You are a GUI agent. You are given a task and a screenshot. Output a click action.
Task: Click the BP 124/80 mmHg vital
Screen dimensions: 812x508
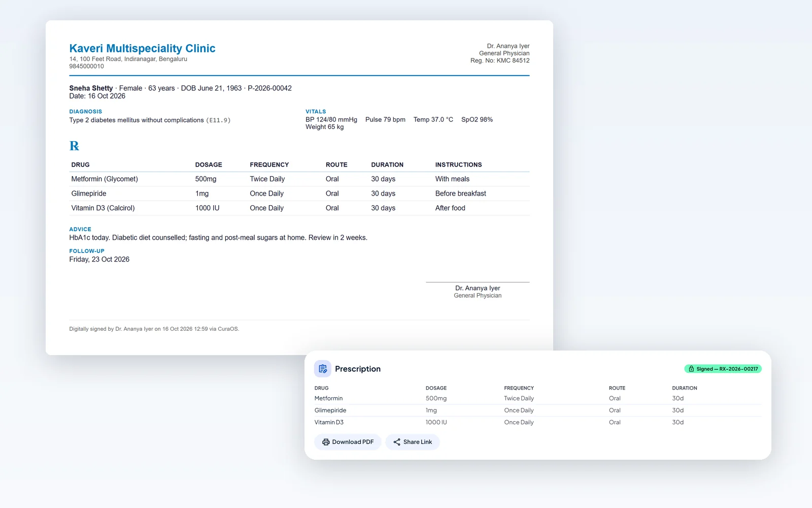tap(331, 119)
